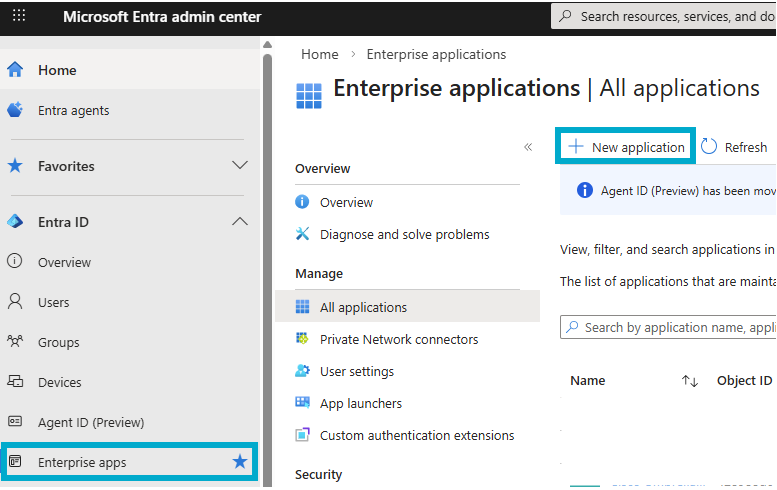This screenshot has width=777, height=490.
Task: Click the Enterprise apps icon in sidebar
Action: [15, 462]
